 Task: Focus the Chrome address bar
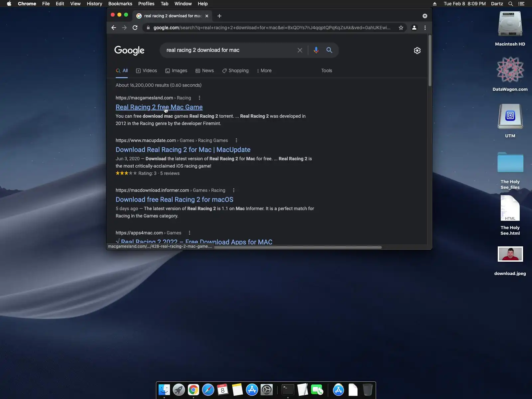[272, 28]
